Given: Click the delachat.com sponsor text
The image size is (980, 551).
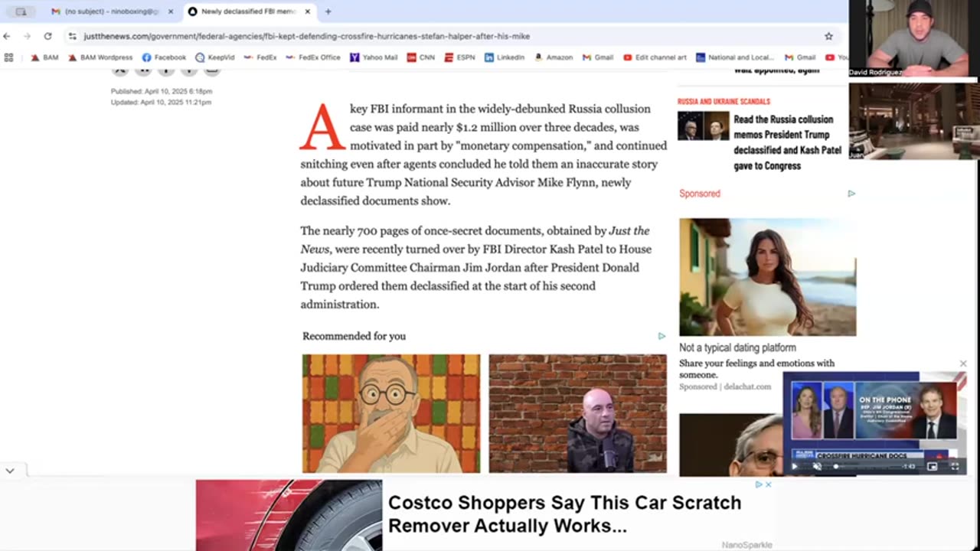Looking at the screenshot, I should [x=748, y=386].
